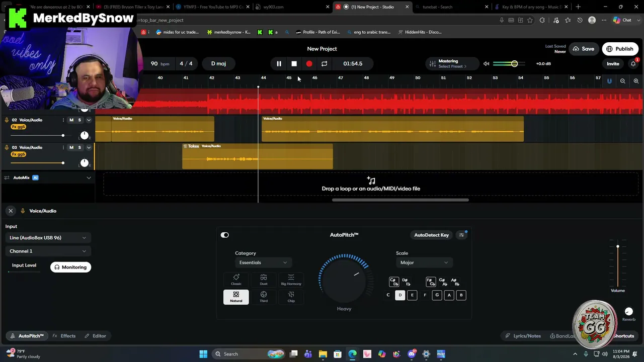Solo track 03 Voice/Audio

79,147
